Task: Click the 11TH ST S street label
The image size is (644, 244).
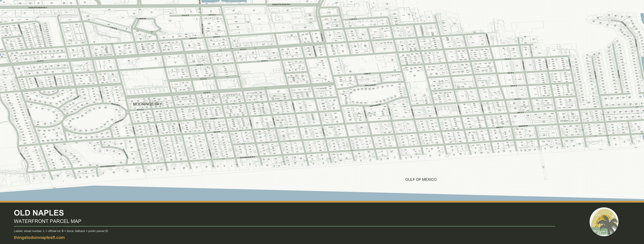Action: [x=353, y=19]
